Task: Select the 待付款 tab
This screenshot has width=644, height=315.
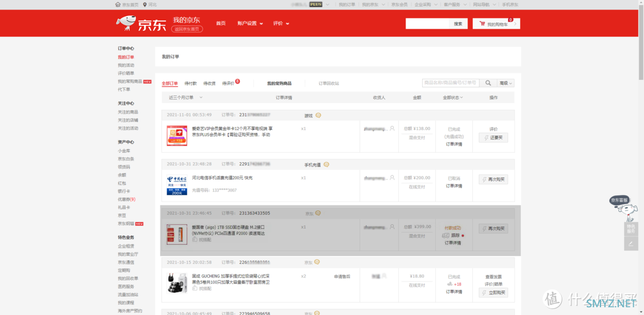Action: tap(191, 84)
